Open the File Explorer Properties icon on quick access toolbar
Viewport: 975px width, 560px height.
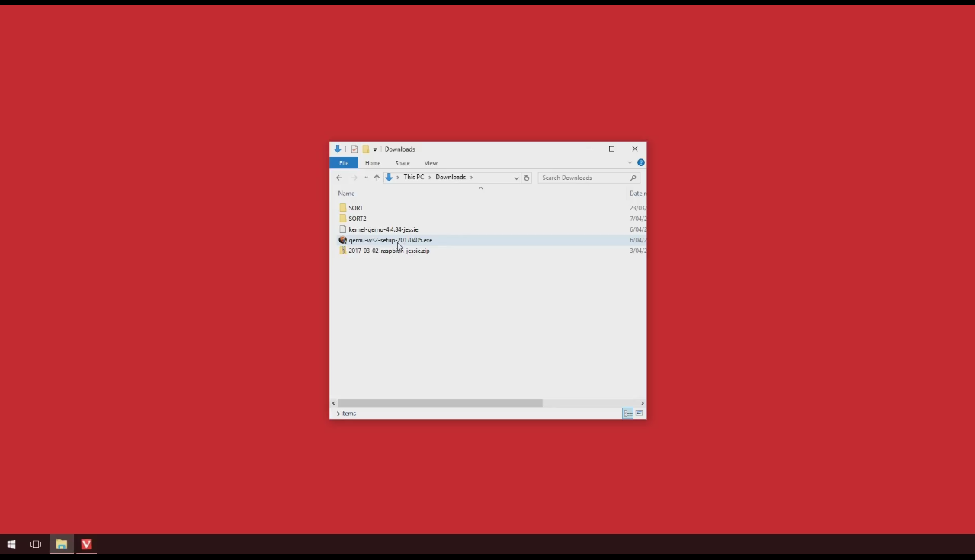point(354,149)
